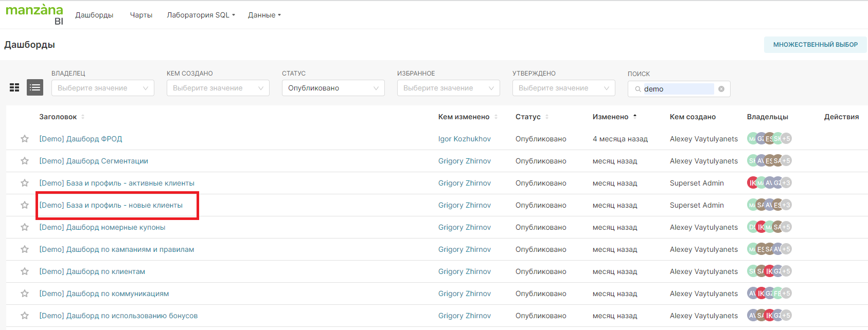Image resolution: width=868 pixels, height=330 pixels.
Task: Focus the Поиск search field
Action: click(x=678, y=89)
